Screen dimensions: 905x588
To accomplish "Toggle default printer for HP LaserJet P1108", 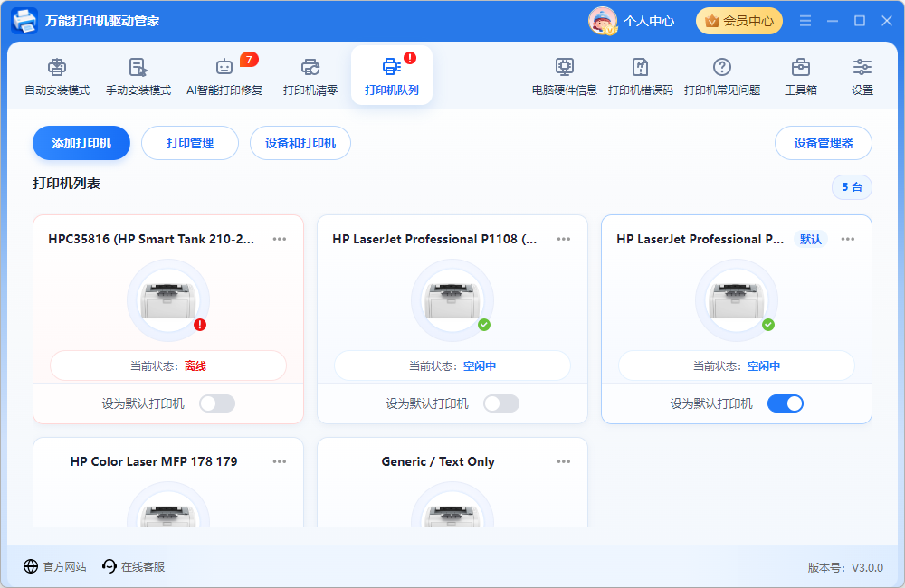I will point(501,403).
